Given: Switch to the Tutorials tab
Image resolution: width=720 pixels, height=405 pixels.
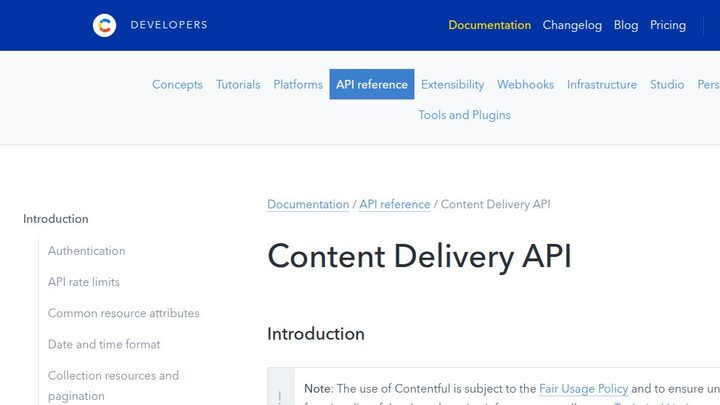Looking at the screenshot, I should 238,84.
